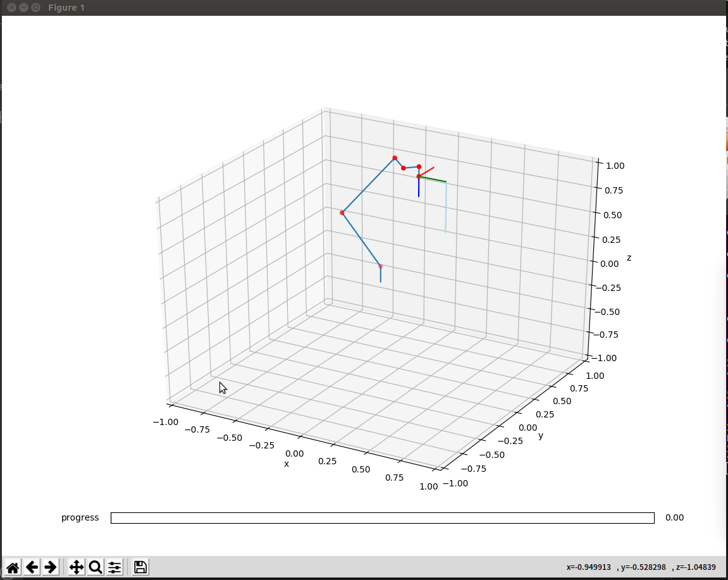Open the Configure subplots dialog
The image size is (728, 580).
click(x=114, y=567)
